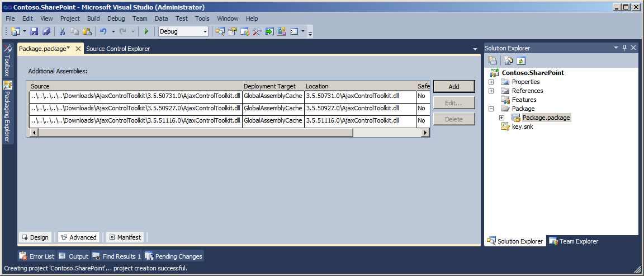Click the Paste clipboard icon
This screenshot has width=644, height=276.
pyautogui.click(x=87, y=31)
